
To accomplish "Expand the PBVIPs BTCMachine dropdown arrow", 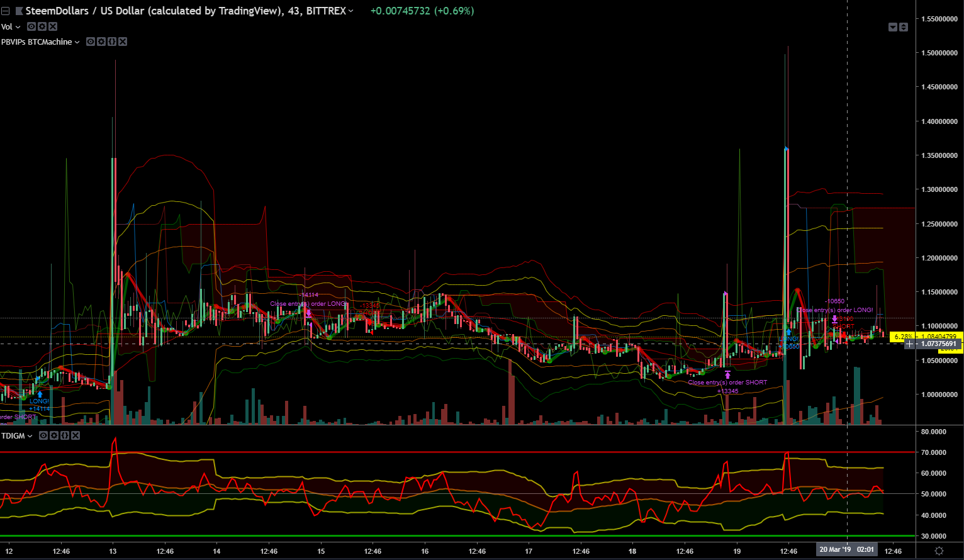I will (x=77, y=42).
